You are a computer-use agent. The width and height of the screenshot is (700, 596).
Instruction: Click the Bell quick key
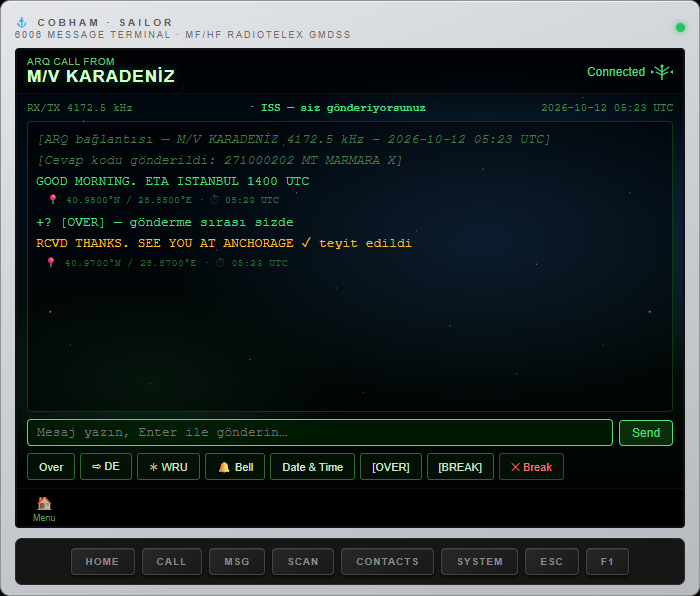click(x=235, y=467)
